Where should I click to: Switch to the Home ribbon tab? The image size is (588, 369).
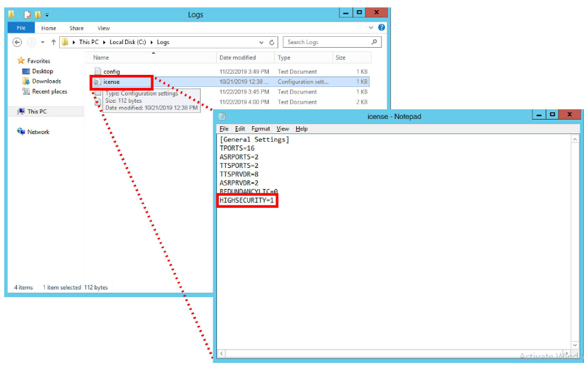(x=48, y=28)
